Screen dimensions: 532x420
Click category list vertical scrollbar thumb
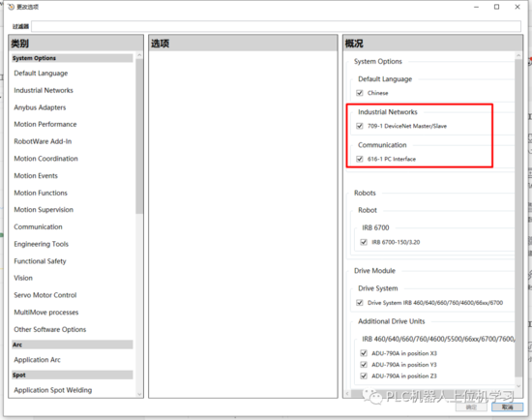pos(139,136)
